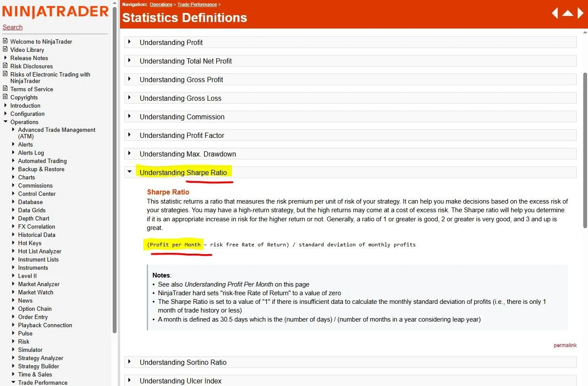588x386 pixels.
Task: Open Welcome to NinjaTrader topic
Action: 41,41
